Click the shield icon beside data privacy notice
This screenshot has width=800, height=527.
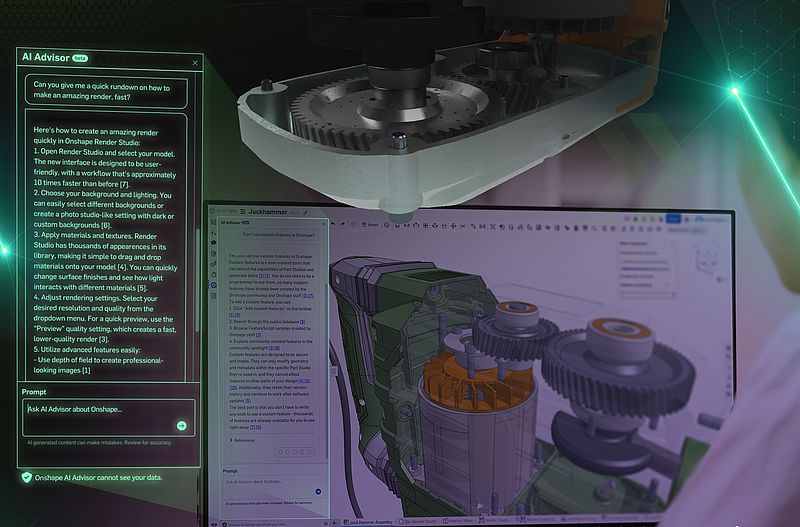pos(26,477)
